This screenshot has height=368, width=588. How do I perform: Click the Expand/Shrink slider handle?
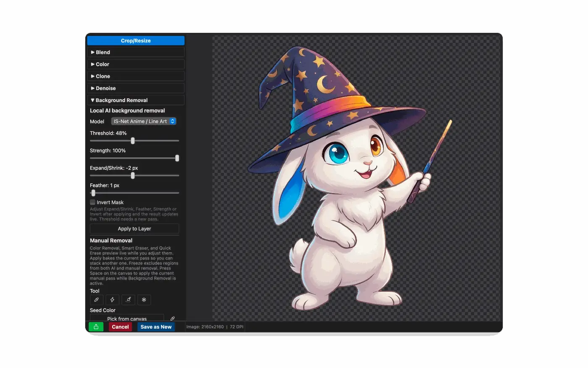pos(133,175)
